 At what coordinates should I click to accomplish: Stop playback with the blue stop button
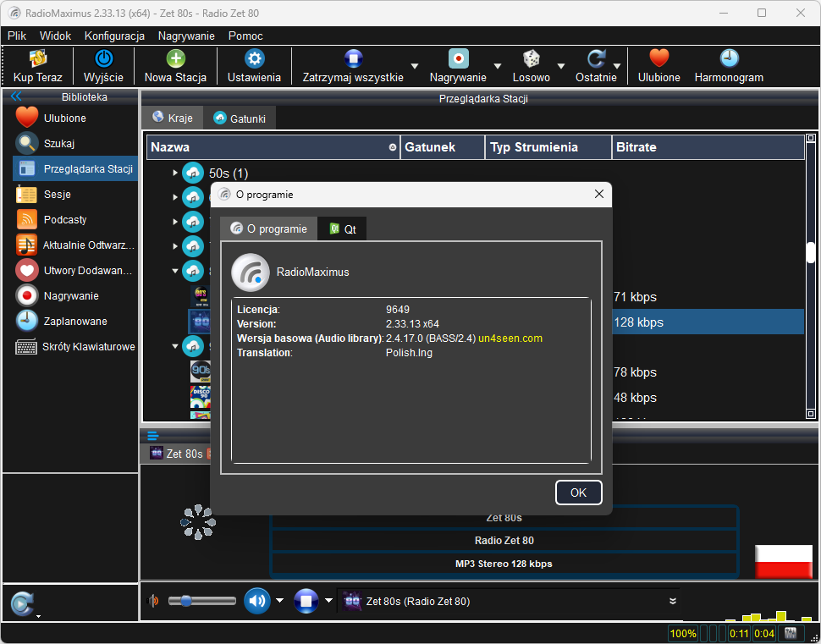click(x=306, y=601)
